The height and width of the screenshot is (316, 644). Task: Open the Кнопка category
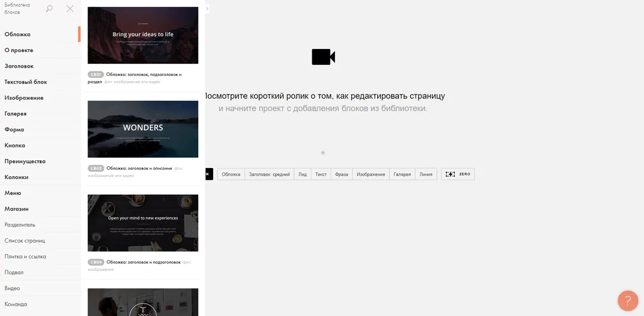tap(40, 145)
